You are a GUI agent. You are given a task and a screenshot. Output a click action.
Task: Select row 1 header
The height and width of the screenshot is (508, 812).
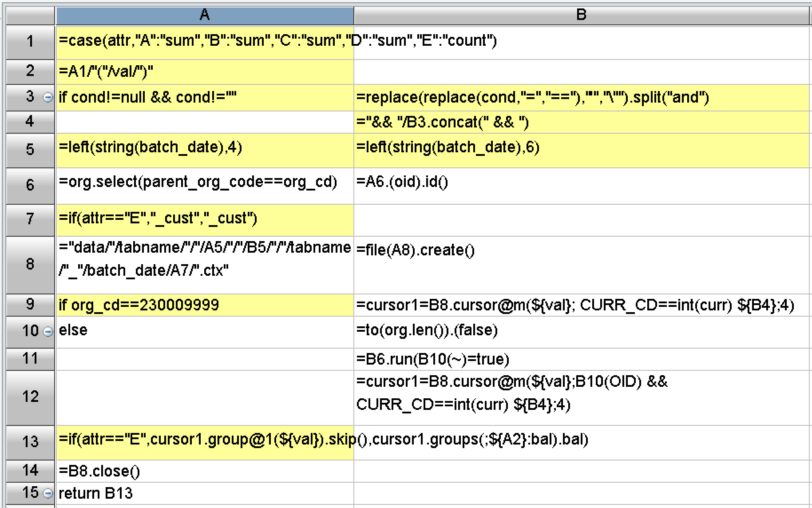click(x=30, y=42)
